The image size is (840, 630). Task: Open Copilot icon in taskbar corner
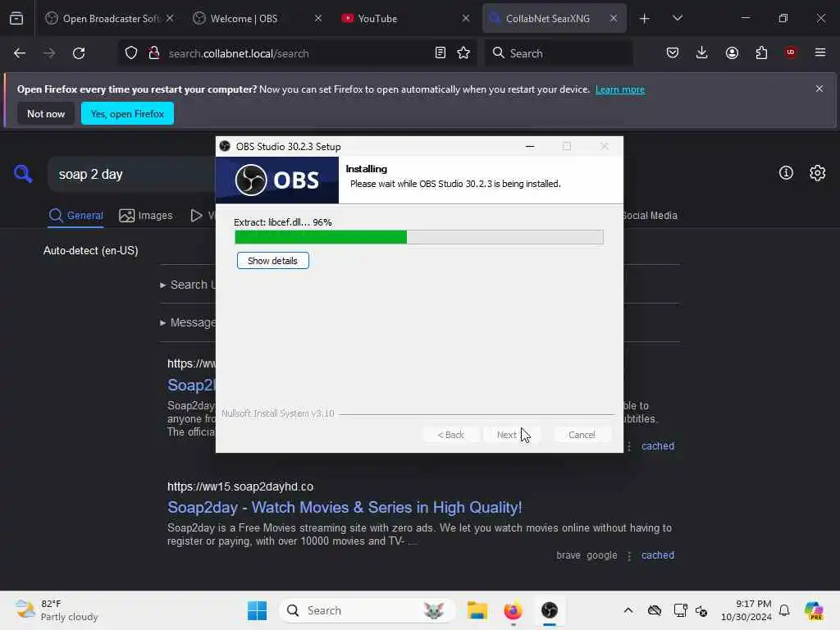(814, 610)
